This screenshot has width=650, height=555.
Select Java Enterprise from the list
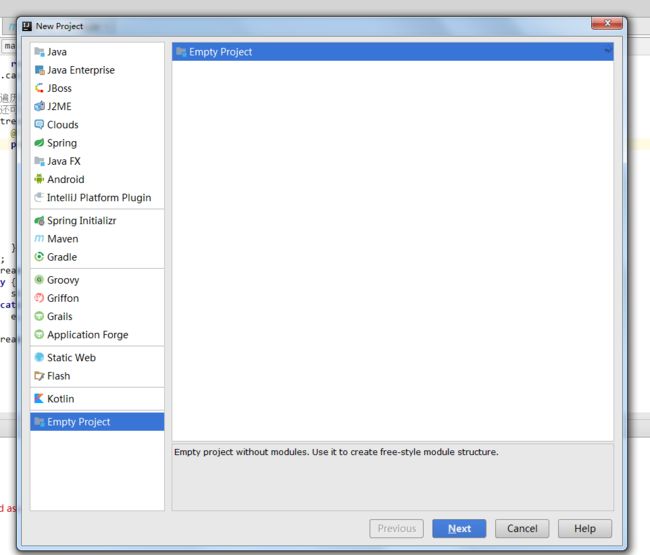(x=97, y=70)
